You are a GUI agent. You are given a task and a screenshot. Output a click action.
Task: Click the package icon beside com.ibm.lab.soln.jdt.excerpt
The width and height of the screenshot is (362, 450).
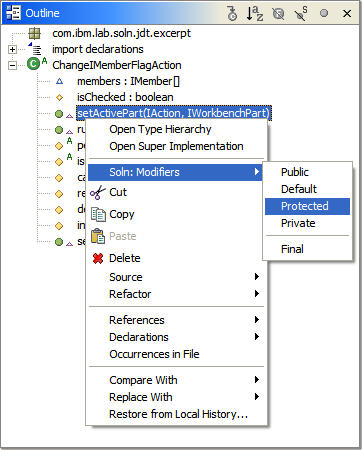coord(34,33)
